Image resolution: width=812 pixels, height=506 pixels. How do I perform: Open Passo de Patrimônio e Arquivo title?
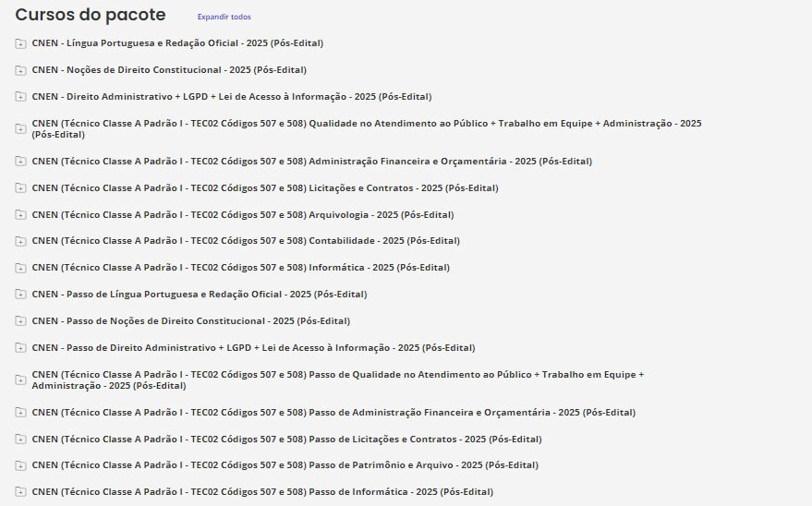point(285,465)
